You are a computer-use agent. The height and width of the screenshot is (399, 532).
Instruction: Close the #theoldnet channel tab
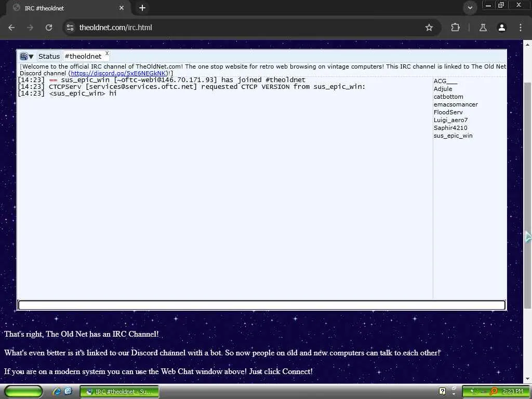[x=107, y=54]
